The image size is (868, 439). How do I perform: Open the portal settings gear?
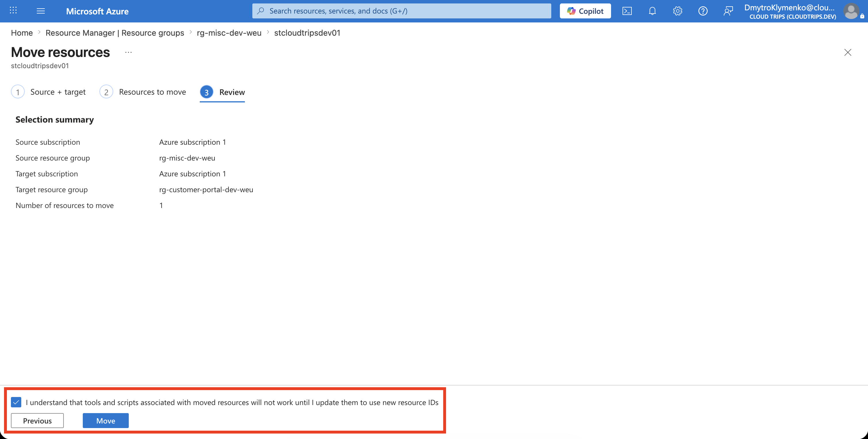(677, 11)
